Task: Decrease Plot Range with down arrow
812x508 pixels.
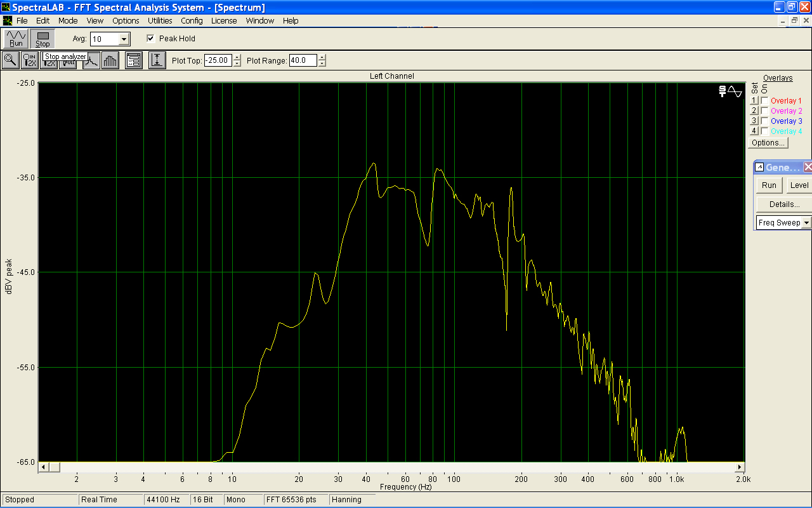Action: point(322,63)
